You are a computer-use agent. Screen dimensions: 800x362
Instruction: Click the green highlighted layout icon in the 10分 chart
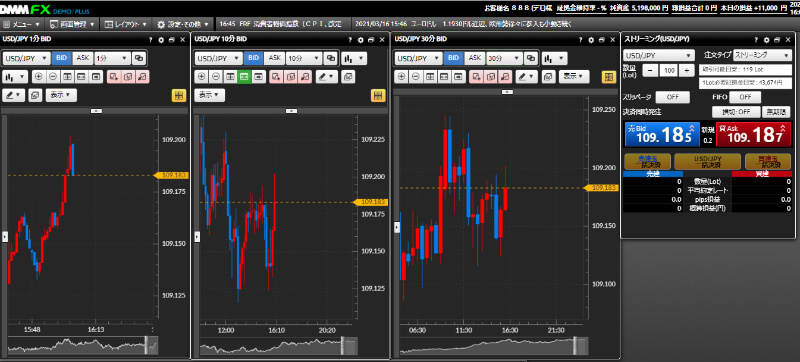coord(244,77)
